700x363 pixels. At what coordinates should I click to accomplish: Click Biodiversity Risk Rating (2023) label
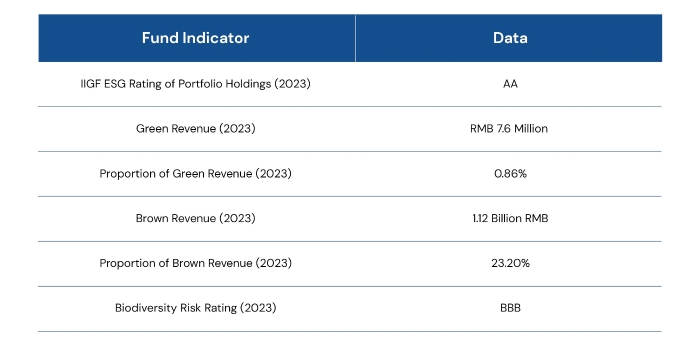[x=196, y=308]
